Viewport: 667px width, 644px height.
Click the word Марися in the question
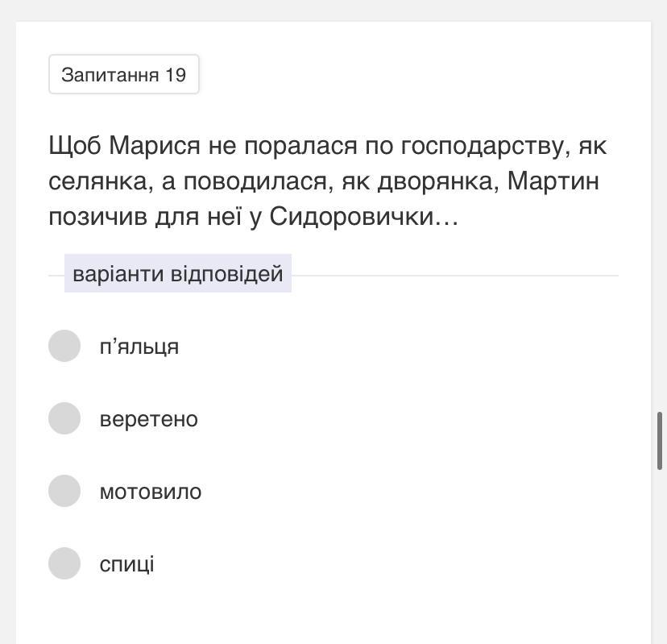(x=155, y=146)
